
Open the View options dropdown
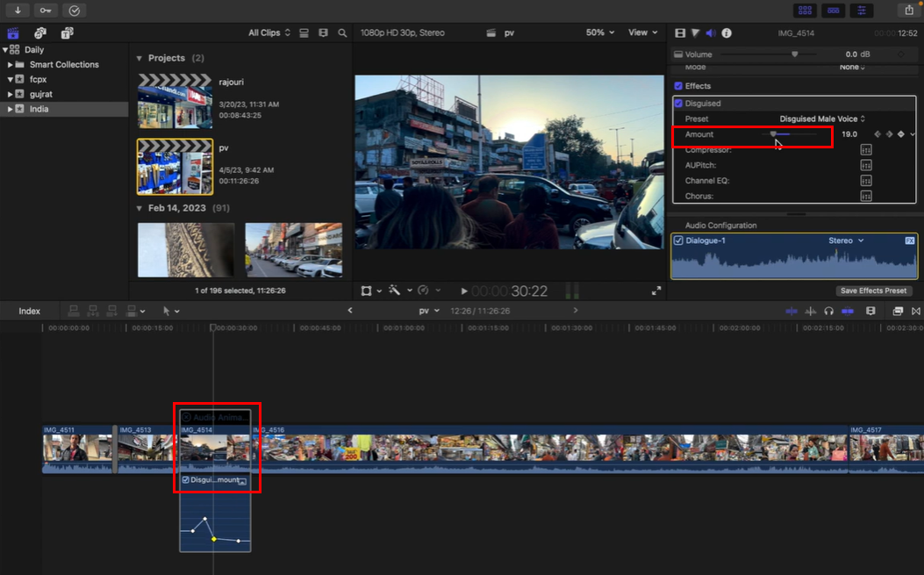point(642,32)
